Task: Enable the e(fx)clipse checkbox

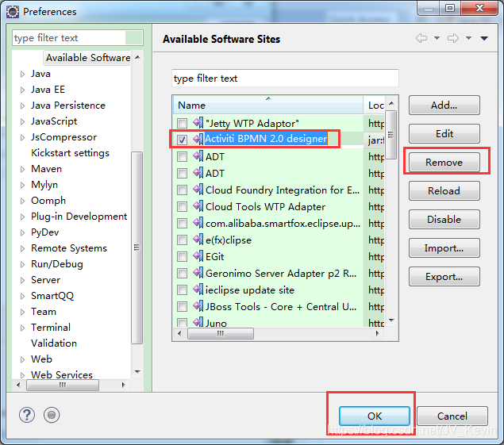Action: coord(182,240)
